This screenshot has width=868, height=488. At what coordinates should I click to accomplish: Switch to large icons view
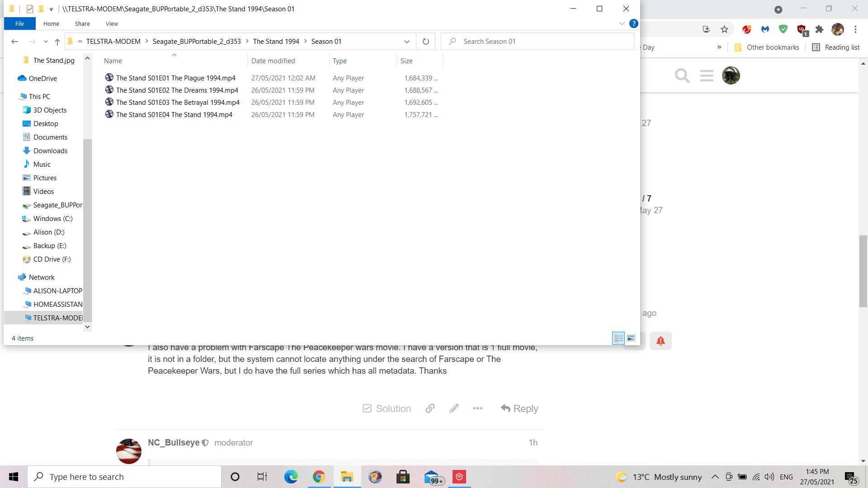pos(631,338)
